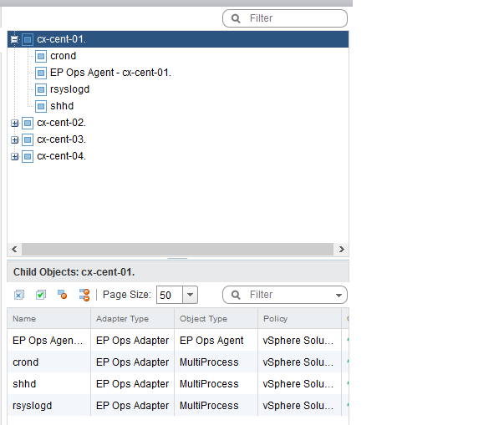The width and height of the screenshot is (504, 425).
Task: Open the lower Filter dropdown arrow
Action: click(339, 295)
